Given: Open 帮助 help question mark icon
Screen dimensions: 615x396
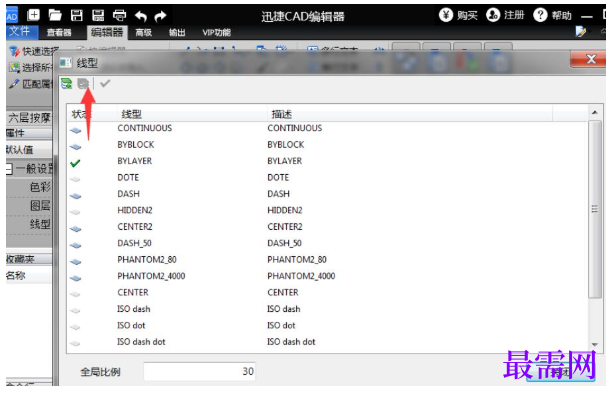Looking at the screenshot, I should point(540,15).
